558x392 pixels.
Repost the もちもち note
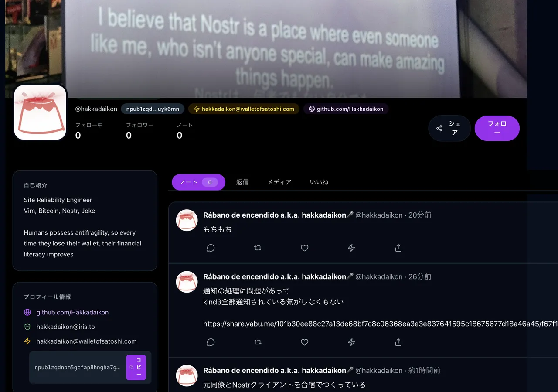click(x=258, y=248)
